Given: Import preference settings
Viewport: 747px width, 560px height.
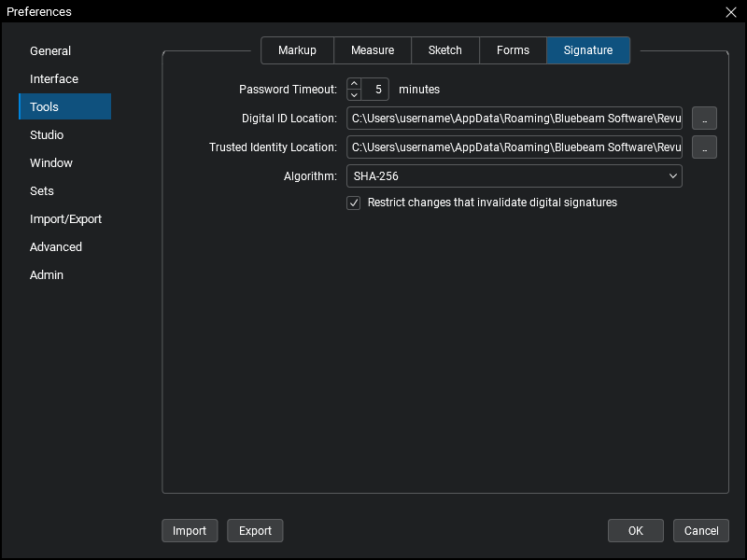Looking at the screenshot, I should coord(190,530).
